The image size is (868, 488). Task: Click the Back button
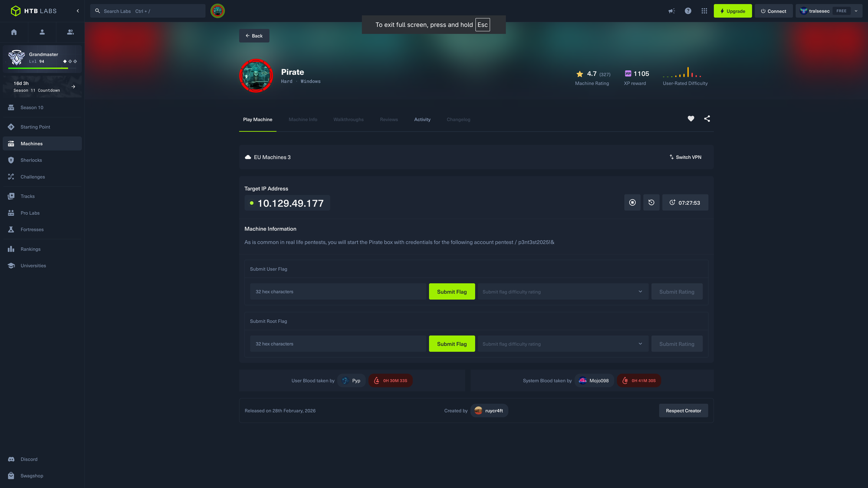(254, 36)
